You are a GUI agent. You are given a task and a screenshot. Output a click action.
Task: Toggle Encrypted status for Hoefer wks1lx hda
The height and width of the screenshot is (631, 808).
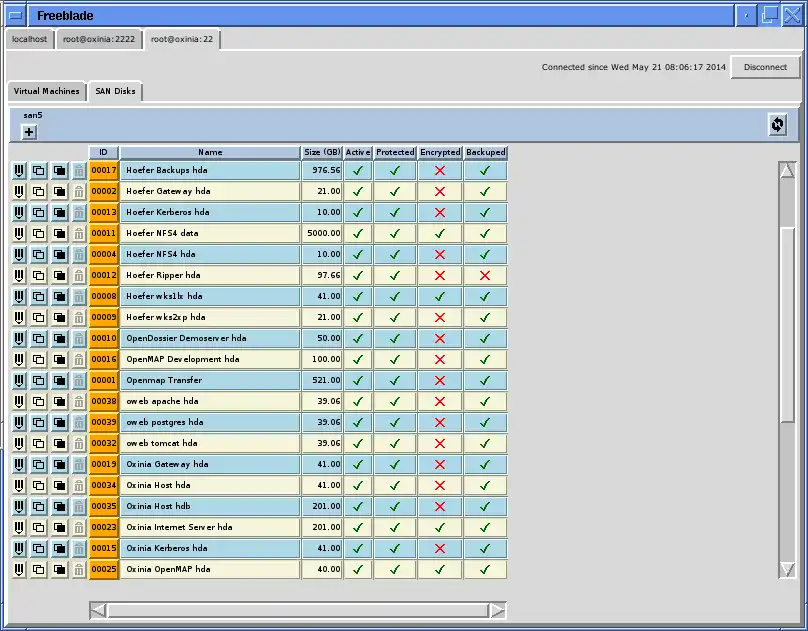coord(440,297)
